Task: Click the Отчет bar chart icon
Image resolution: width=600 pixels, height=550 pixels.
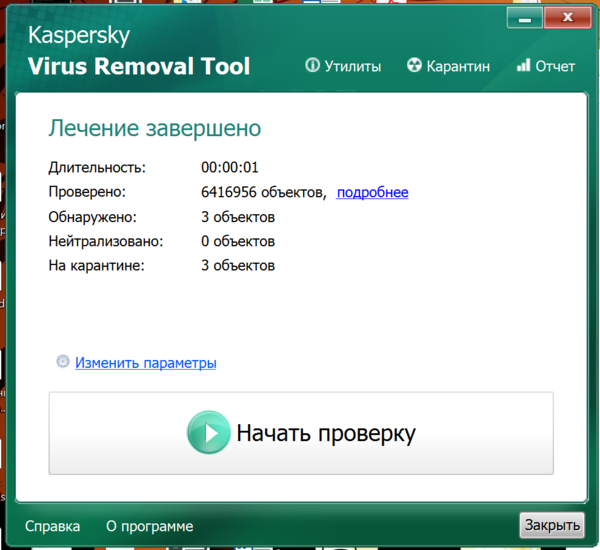Action: pyautogui.click(x=523, y=67)
